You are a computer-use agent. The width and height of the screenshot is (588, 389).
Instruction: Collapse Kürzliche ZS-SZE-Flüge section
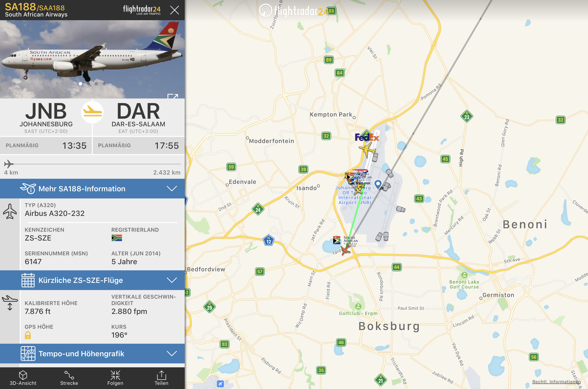pyautogui.click(x=92, y=280)
